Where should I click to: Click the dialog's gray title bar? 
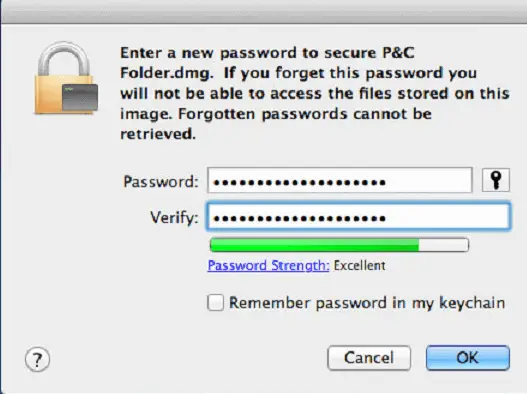264,12
